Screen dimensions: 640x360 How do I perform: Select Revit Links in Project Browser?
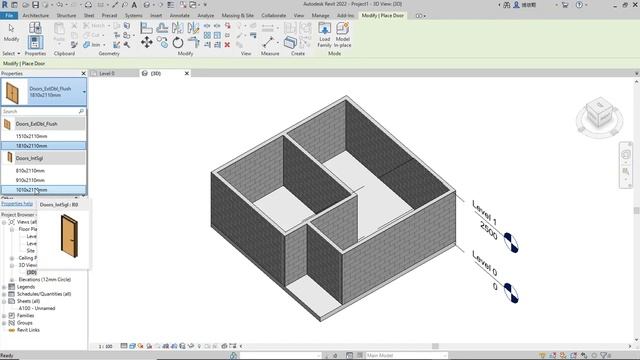tap(28, 330)
